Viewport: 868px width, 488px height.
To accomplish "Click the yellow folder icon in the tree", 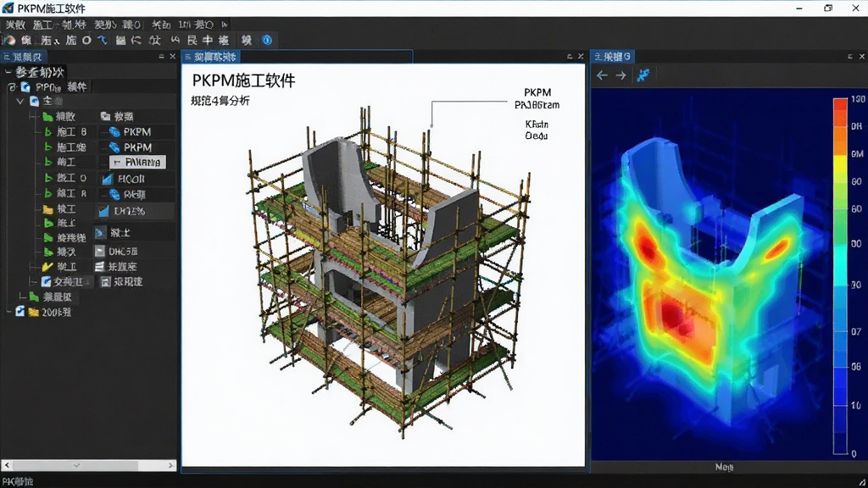I will pyautogui.click(x=47, y=209).
